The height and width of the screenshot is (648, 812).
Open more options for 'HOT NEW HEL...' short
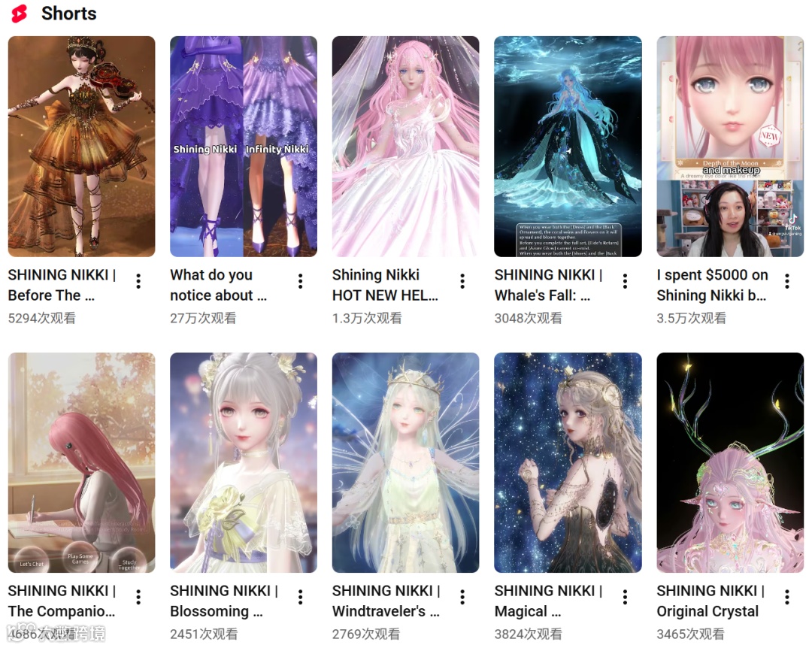tap(462, 281)
